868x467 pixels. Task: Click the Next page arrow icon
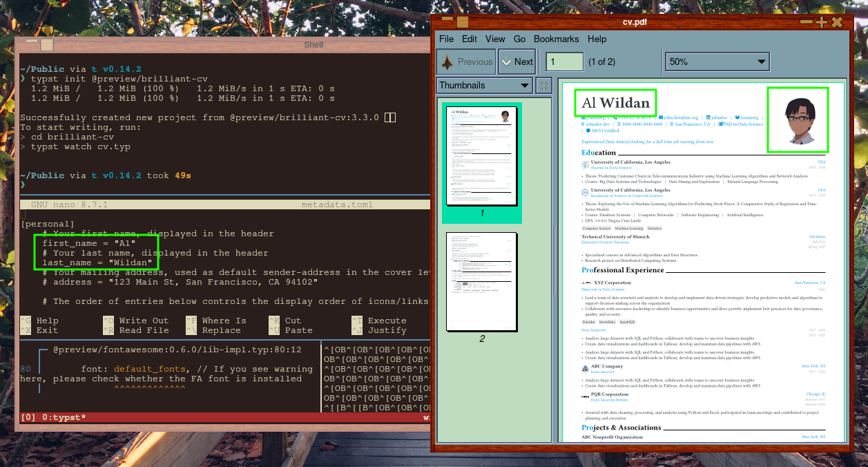(x=506, y=61)
